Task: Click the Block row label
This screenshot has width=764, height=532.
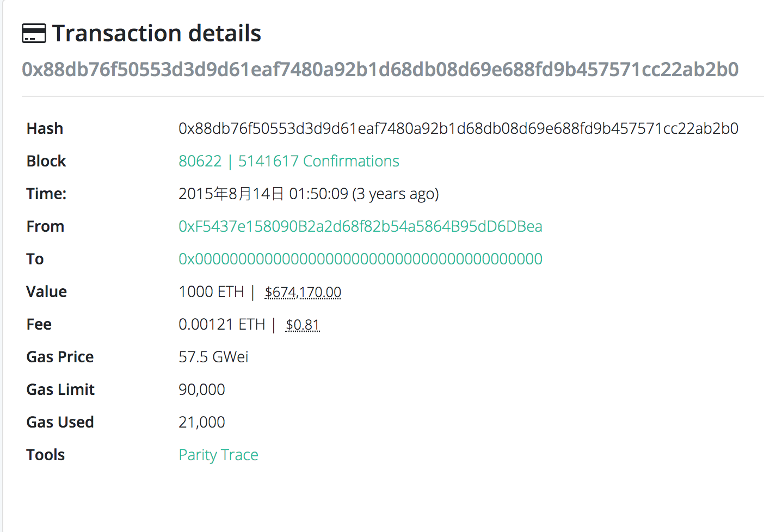Action: click(x=46, y=161)
